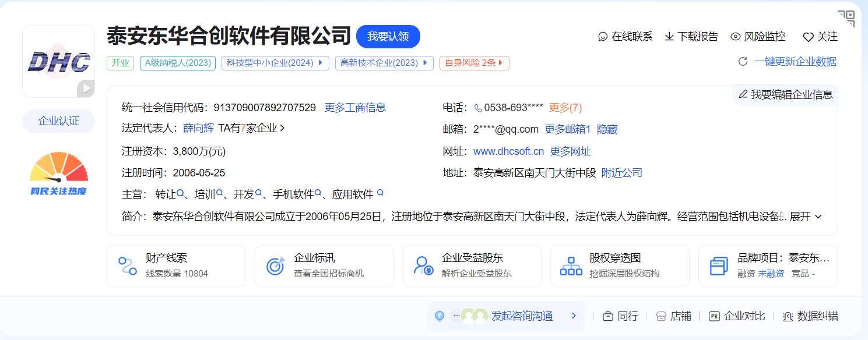868x340 pixels.
Task: Open 在线联系 online contact
Action: click(625, 37)
